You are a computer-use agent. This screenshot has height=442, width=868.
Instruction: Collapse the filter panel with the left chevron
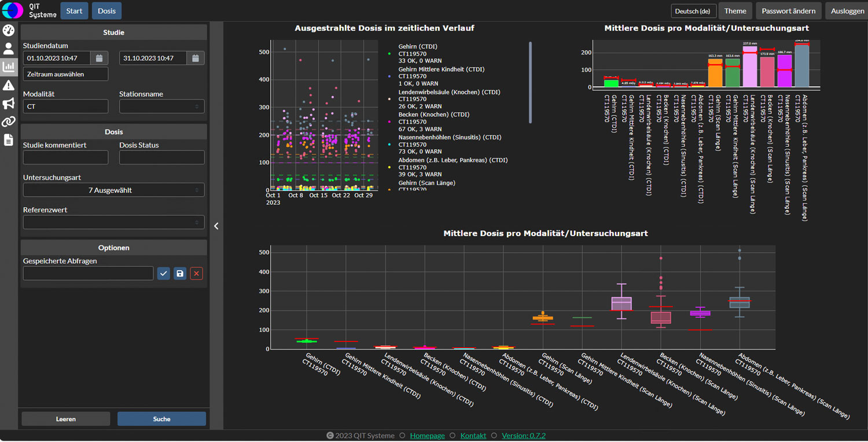(216, 226)
